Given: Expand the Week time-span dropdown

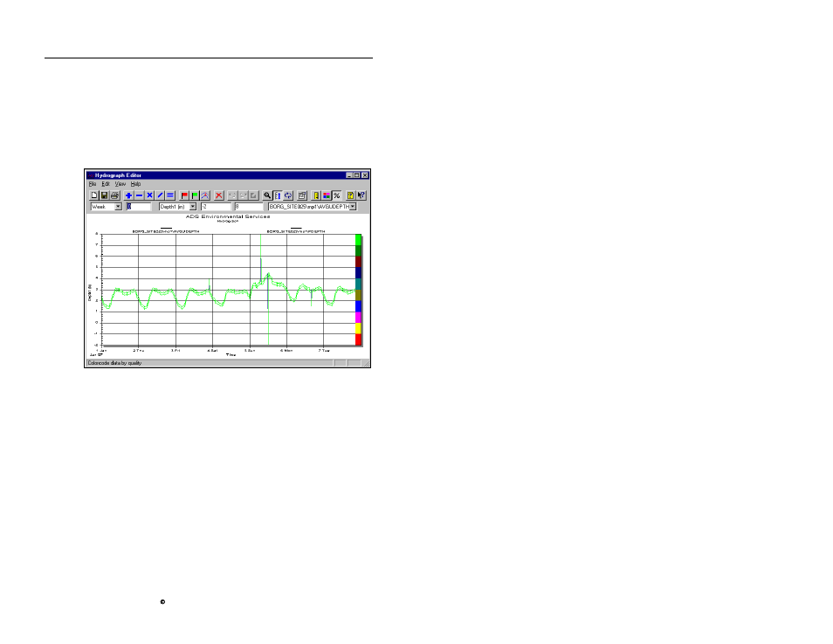Looking at the screenshot, I should click(118, 207).
